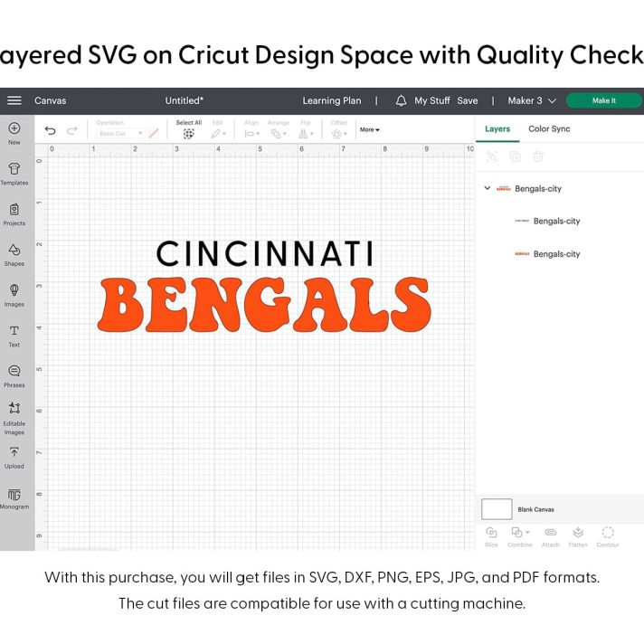Click the Duplicate layer icon

(515, 156)
